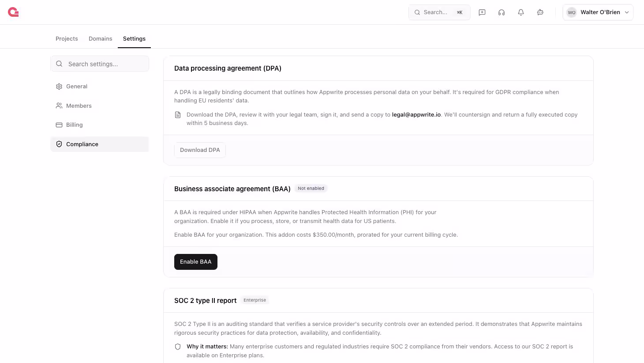The image size is (644, 363).
Task: Click the Compliance shield icon
Action: (59, 144)
